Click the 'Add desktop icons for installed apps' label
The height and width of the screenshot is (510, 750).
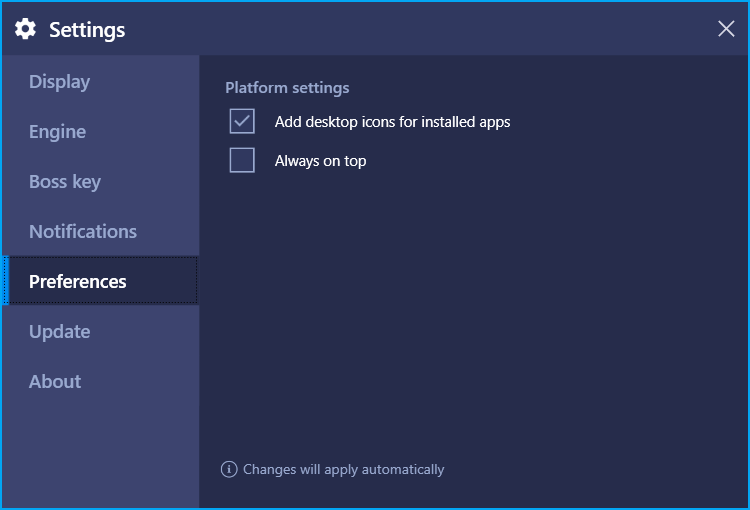click(392, 122)
